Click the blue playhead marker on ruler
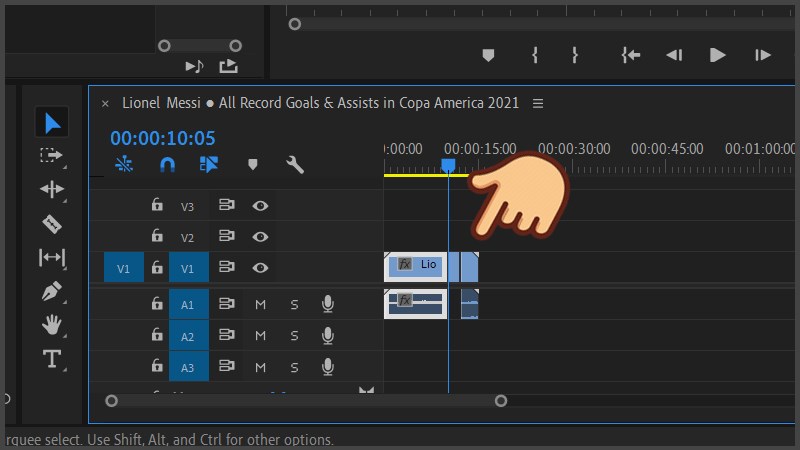The image size is (800, 450). point(448,165)
